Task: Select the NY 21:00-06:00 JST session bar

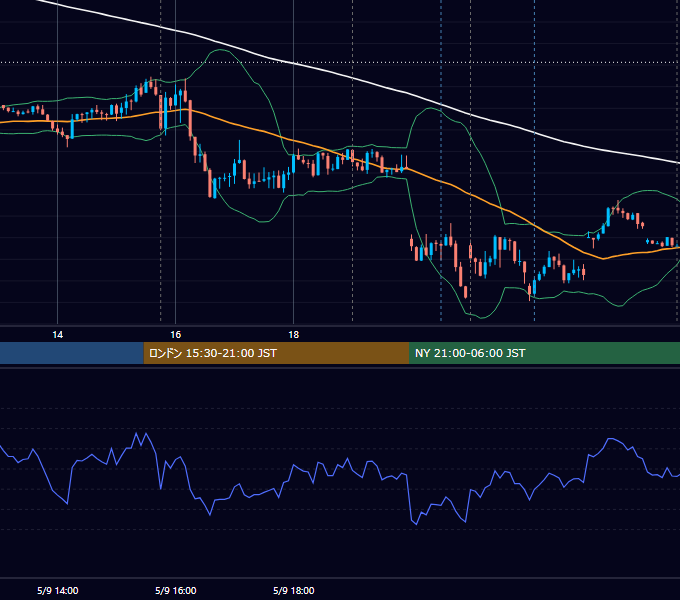Action: pos(544,353)
